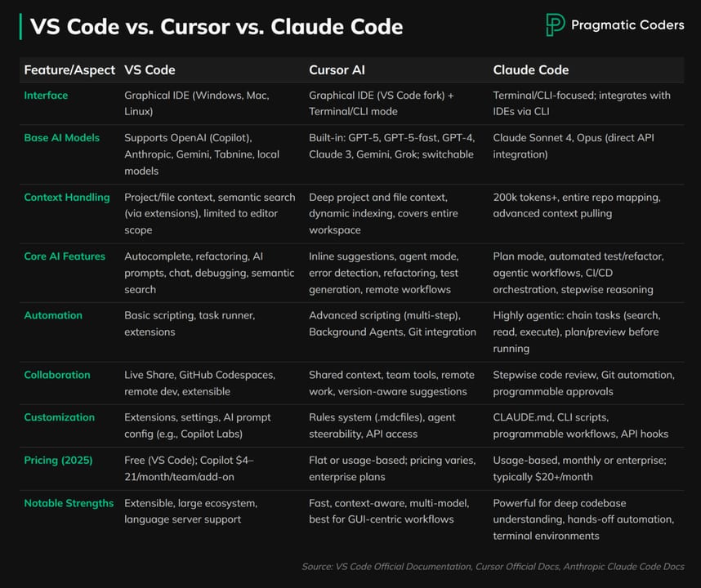Click the cell 'Advanced scripting (multi-step), Background Agents'
The width and height of the screenshot is (701, 588).
pyautogui.click(x=392, y=323)
